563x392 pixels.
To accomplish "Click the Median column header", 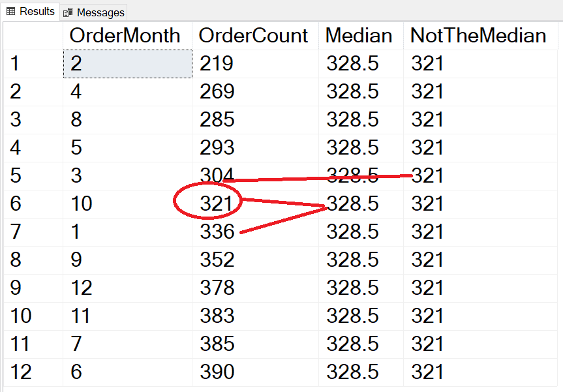I will point(359,35).
